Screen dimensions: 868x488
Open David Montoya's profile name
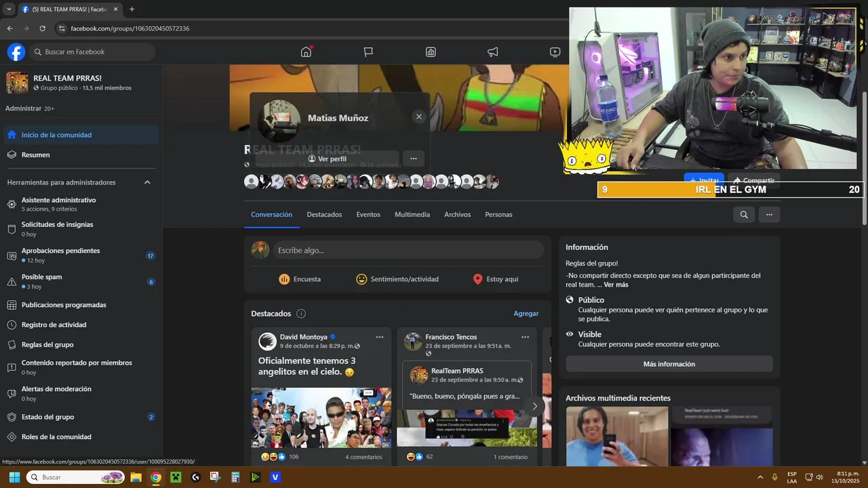[x=304, y=337]
